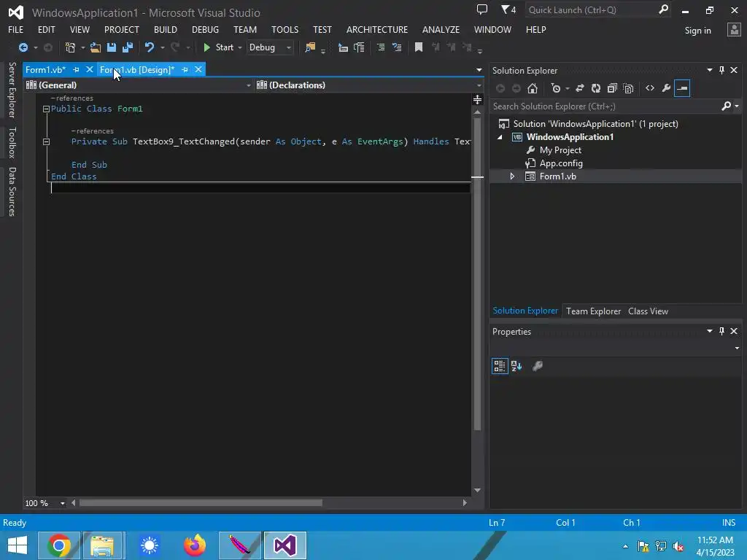This screenshot has width=747, height=560.
Task: Open the BUILD menu
Action: click(166, 29)
